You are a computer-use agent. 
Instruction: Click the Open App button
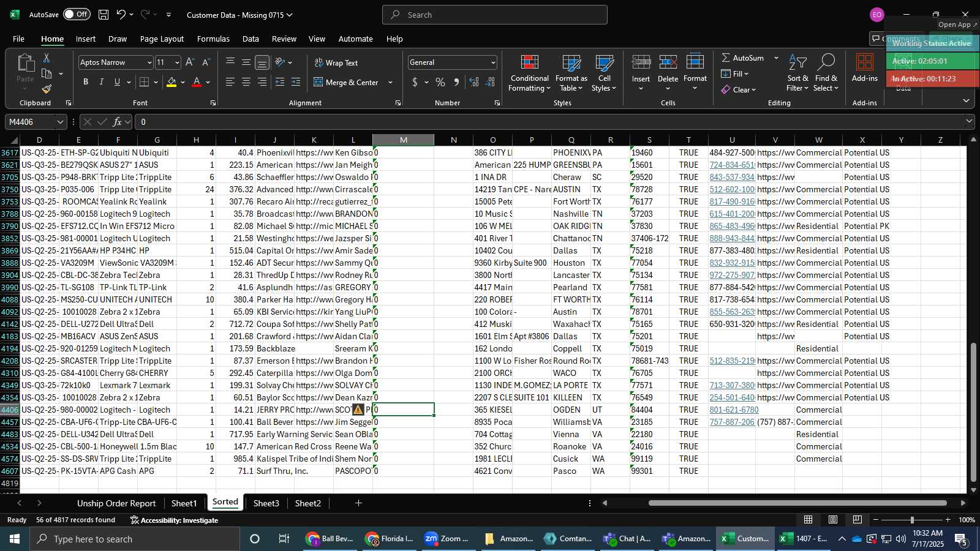[958, 24]
